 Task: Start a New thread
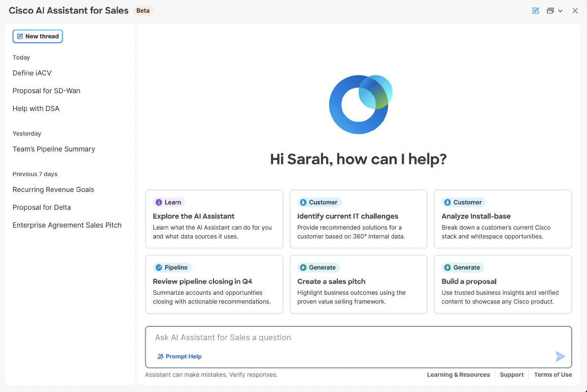37,36
